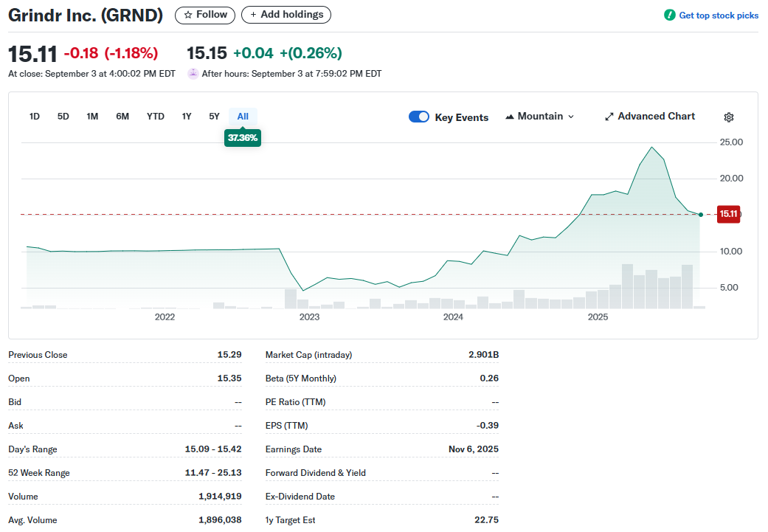Viewport: 768px width, 532px height.
Task: Open the Advanced Chart view
Action: 650,117
